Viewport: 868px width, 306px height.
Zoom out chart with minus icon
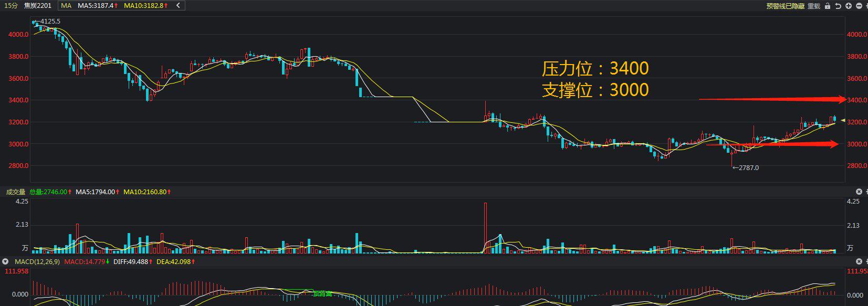[x=859, y=6]
